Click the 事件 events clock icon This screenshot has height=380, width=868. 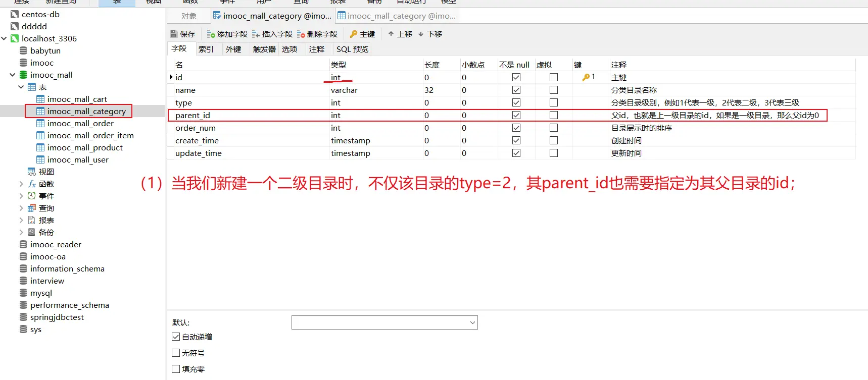(x=32, y=196)
